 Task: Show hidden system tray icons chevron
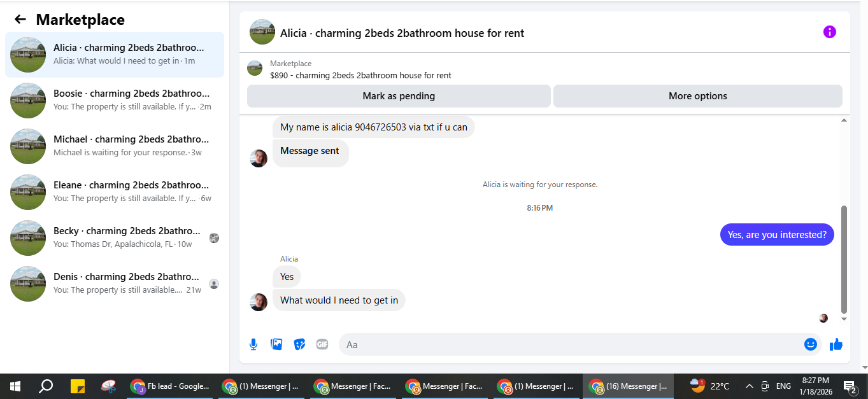(750, 386)
